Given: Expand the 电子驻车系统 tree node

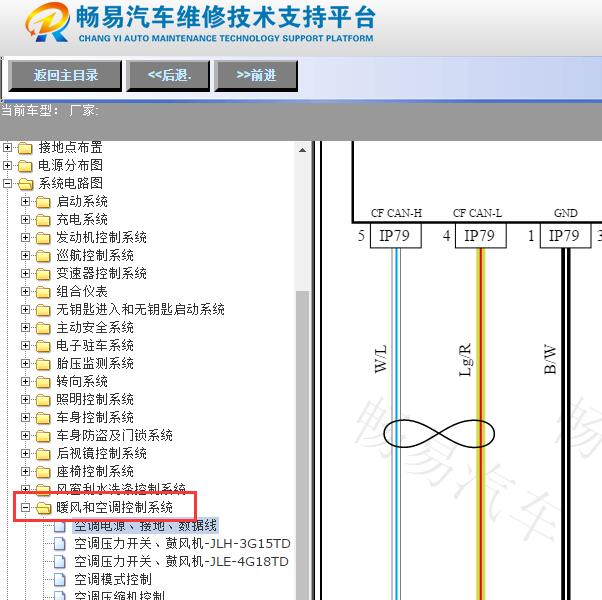Looking at the screenshot, I should [x=25, y=345].
